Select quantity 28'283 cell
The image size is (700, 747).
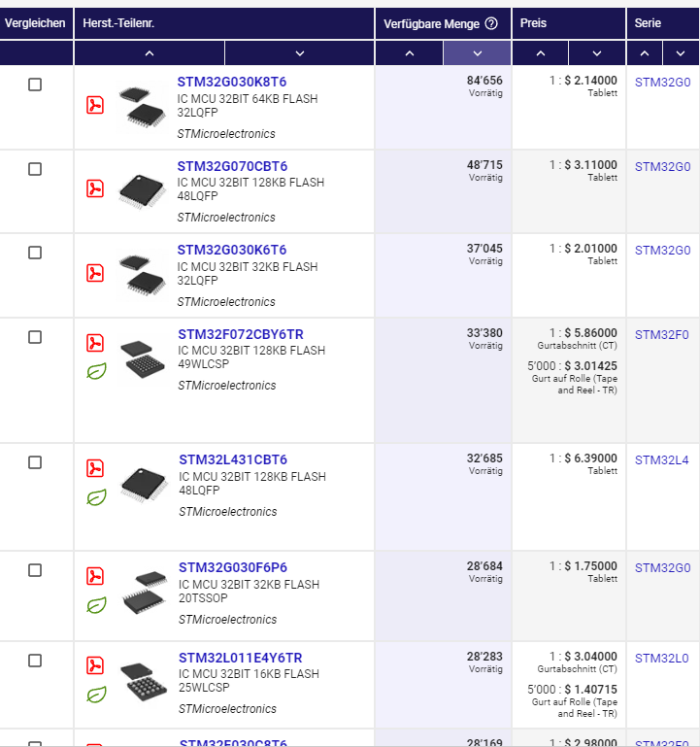coord(444,685)
